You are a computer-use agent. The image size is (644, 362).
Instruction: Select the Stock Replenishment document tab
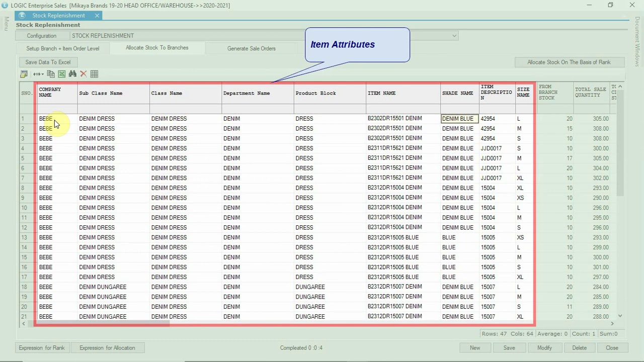[x=58, y=16]
